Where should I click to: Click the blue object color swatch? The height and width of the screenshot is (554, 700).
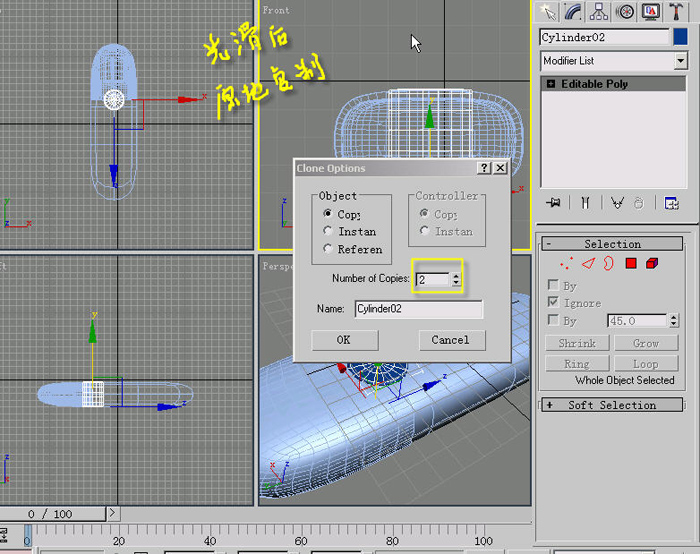pyautogui.click(x=680, y=37)
